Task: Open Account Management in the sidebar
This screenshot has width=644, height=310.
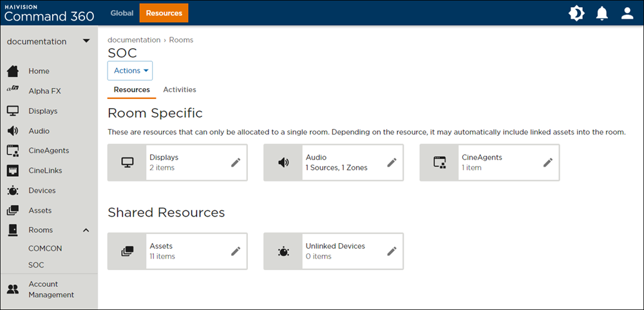Action: [x=52, y=289]
